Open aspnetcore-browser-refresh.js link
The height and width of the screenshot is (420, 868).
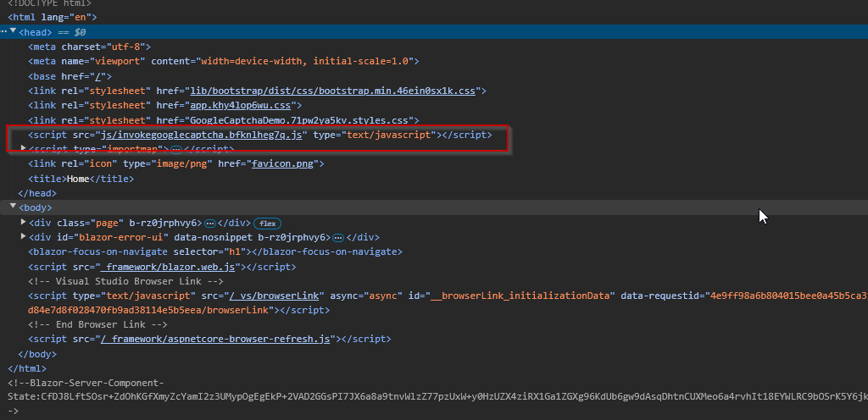coord(214,339)
